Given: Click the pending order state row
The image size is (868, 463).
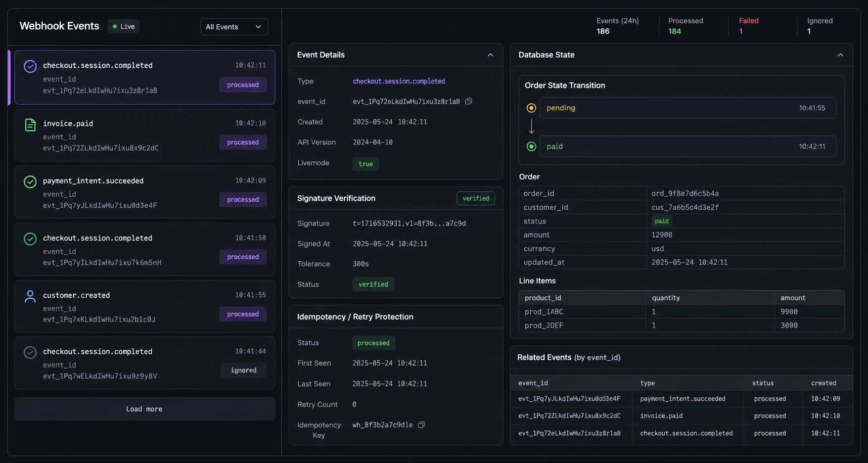Looking at the screenshot, I should pos(688,108).
